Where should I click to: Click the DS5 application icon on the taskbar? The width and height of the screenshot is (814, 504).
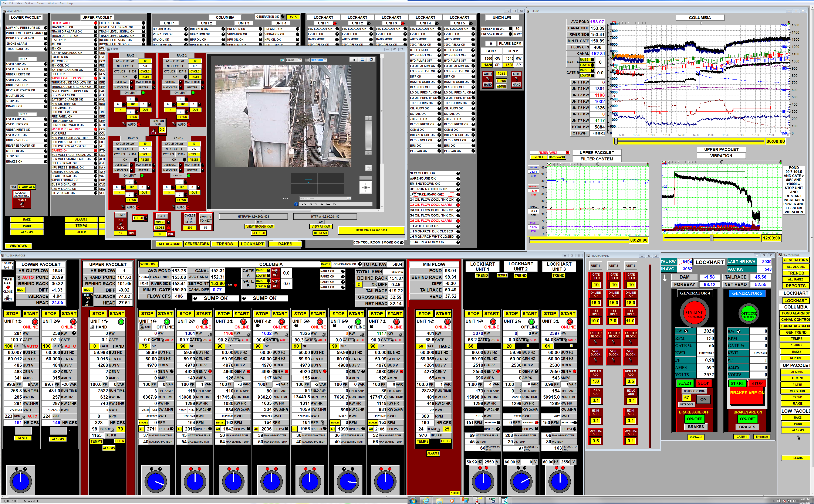pos(492,500)
